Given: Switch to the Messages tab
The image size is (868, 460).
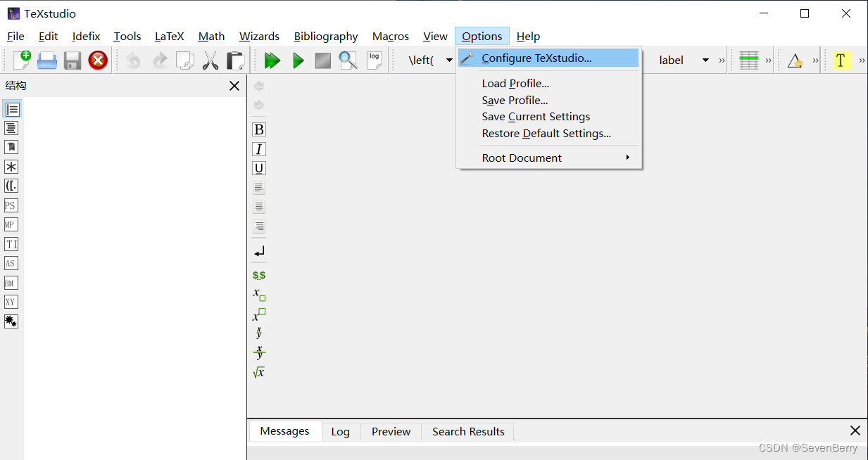Looking at the screenshot, I should click(284, 431).
